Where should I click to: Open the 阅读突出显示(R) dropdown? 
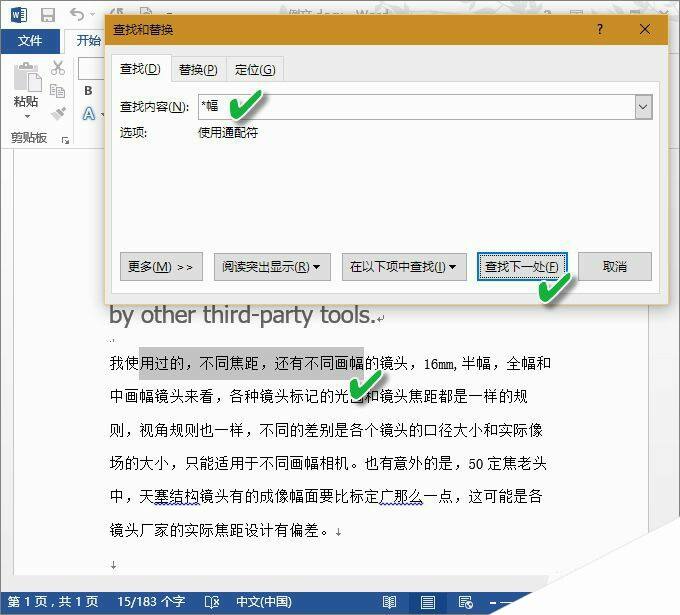click(x=272, y=267)
